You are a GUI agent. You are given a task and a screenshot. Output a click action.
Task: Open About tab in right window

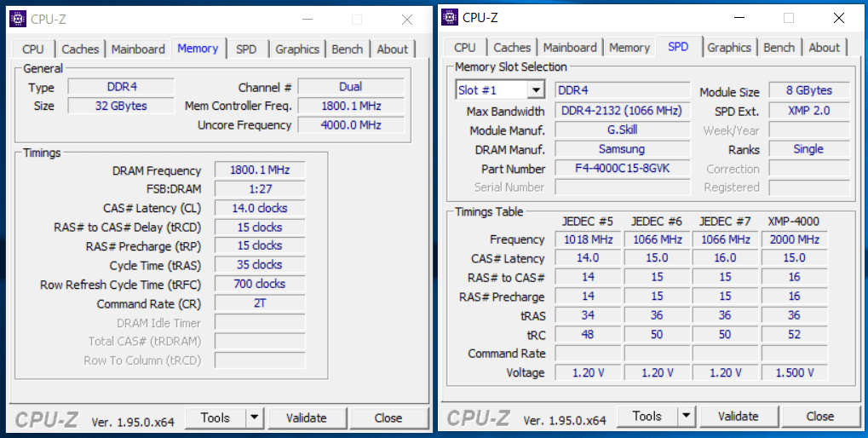825,48
